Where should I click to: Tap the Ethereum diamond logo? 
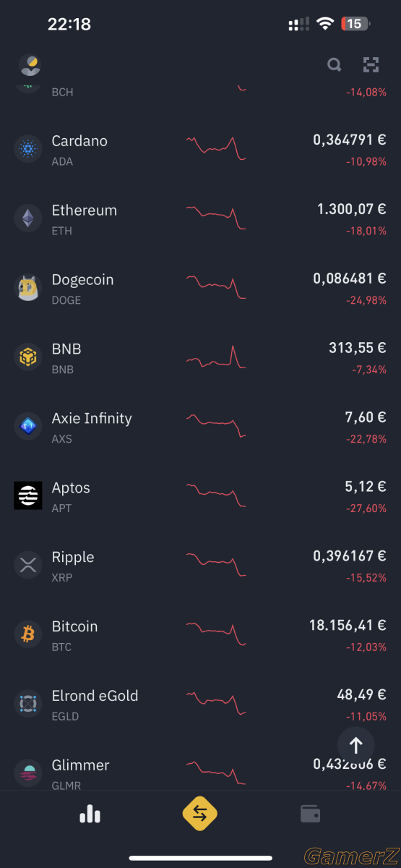pos(28,218)
